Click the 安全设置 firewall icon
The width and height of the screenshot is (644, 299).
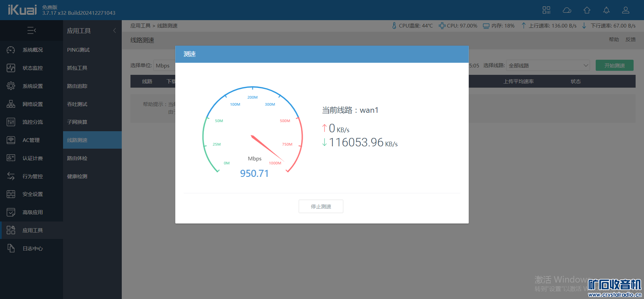click(x=11, y=194)
